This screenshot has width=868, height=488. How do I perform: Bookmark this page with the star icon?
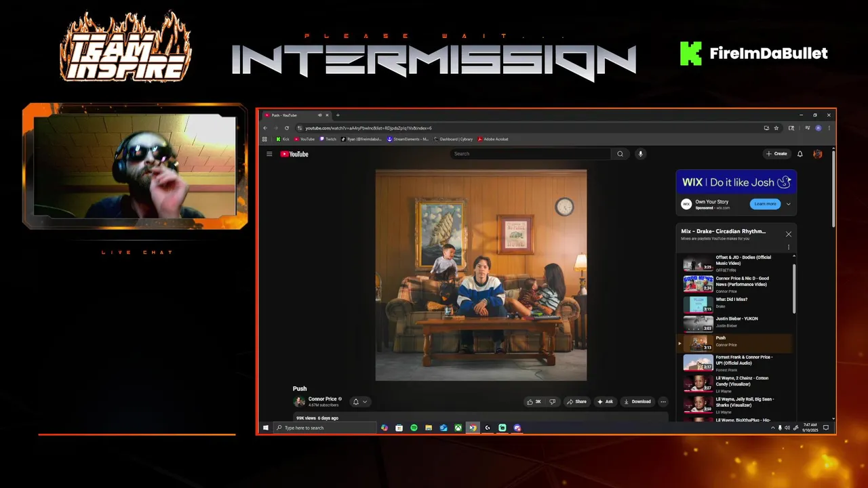[x=776, y=128]
